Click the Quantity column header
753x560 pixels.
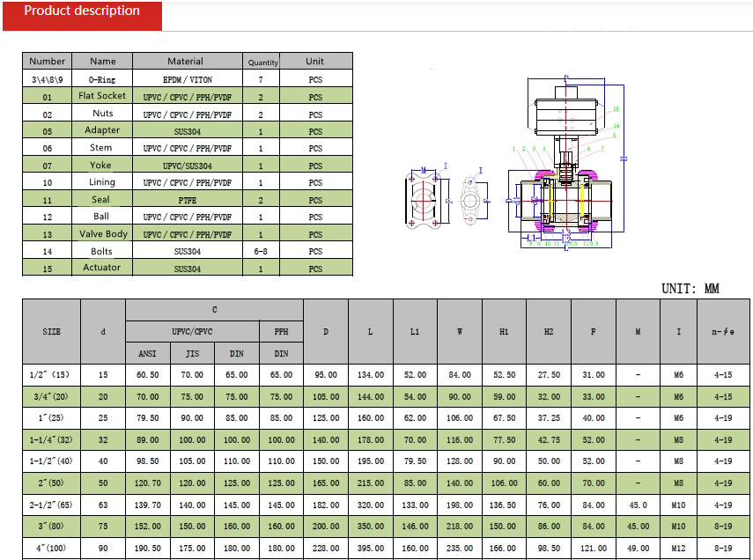pos(262,61)
